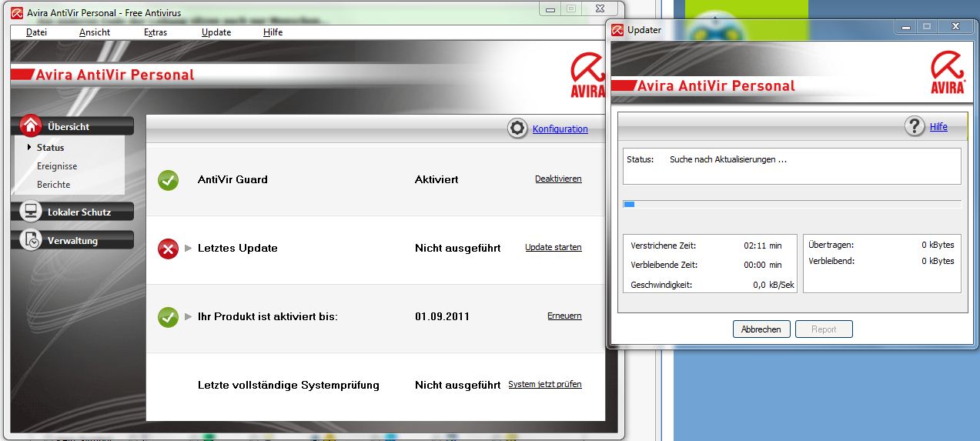Minimize the Updater window
This screenshot has width=980, height=441.
[905, 27]
